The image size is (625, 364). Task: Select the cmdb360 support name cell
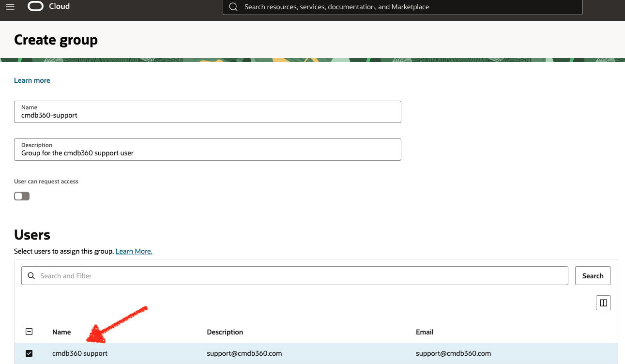tap(80, 353)
